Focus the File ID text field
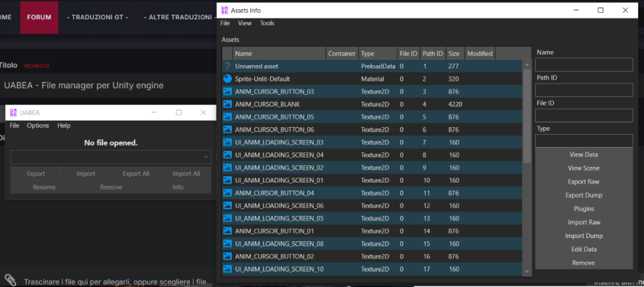 (x=583, y=115)
